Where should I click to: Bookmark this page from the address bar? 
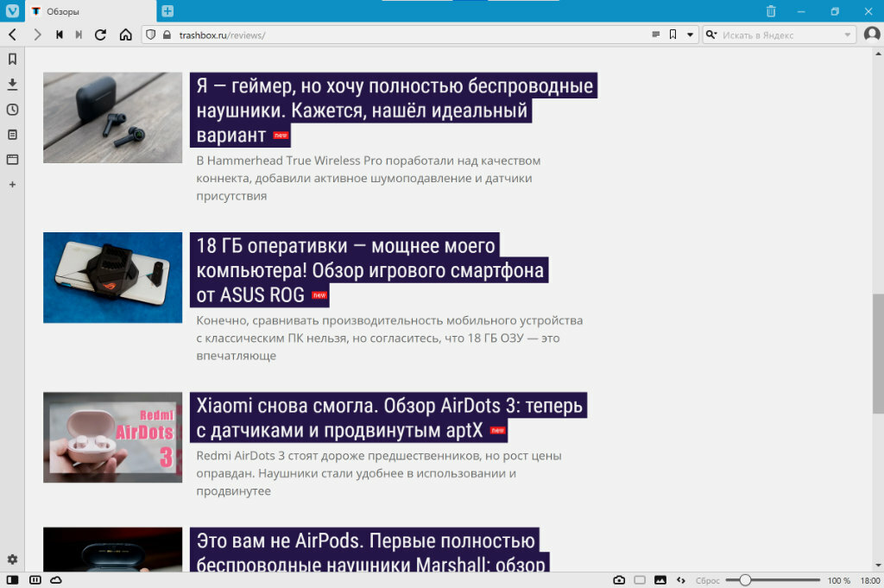672,35
